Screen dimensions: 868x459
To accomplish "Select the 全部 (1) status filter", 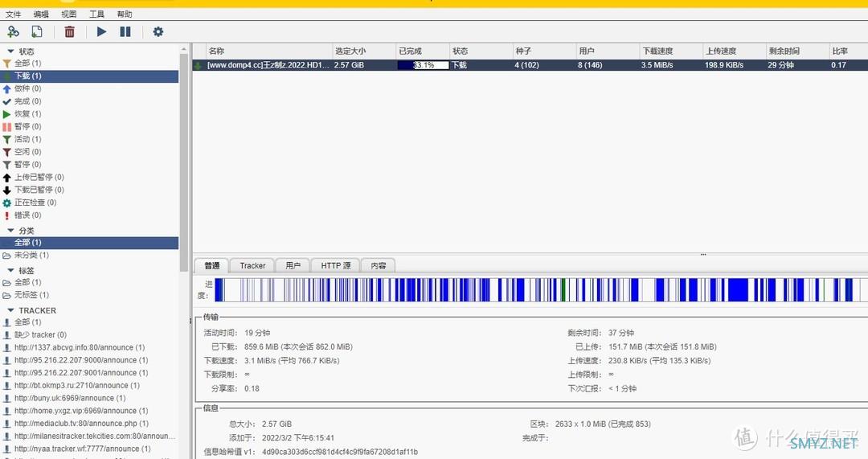I will pos(89,64).
